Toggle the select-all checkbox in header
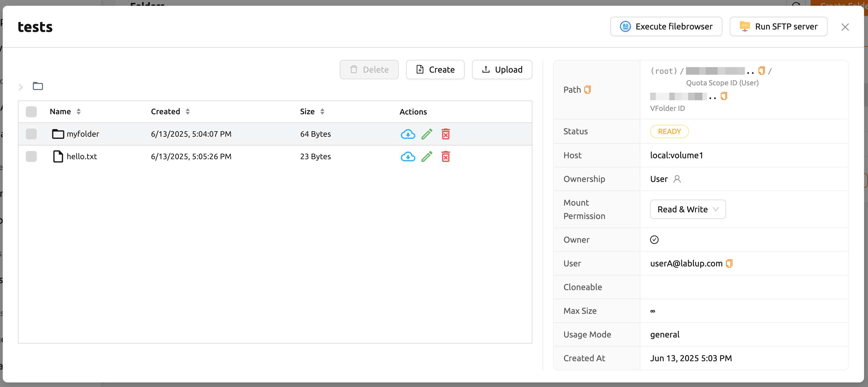The image size is (868, 387). (x=31, y=112)
